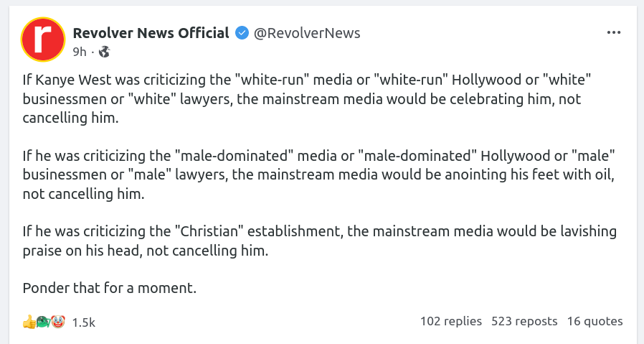Open the Revolver News Official profile name

pos(151,33)
